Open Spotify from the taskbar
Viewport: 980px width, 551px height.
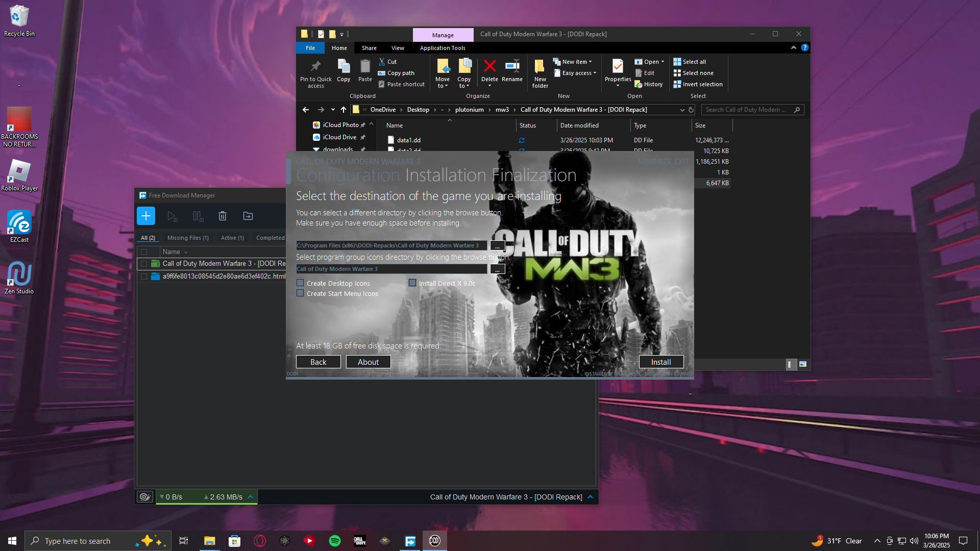[x=335, y=541]
